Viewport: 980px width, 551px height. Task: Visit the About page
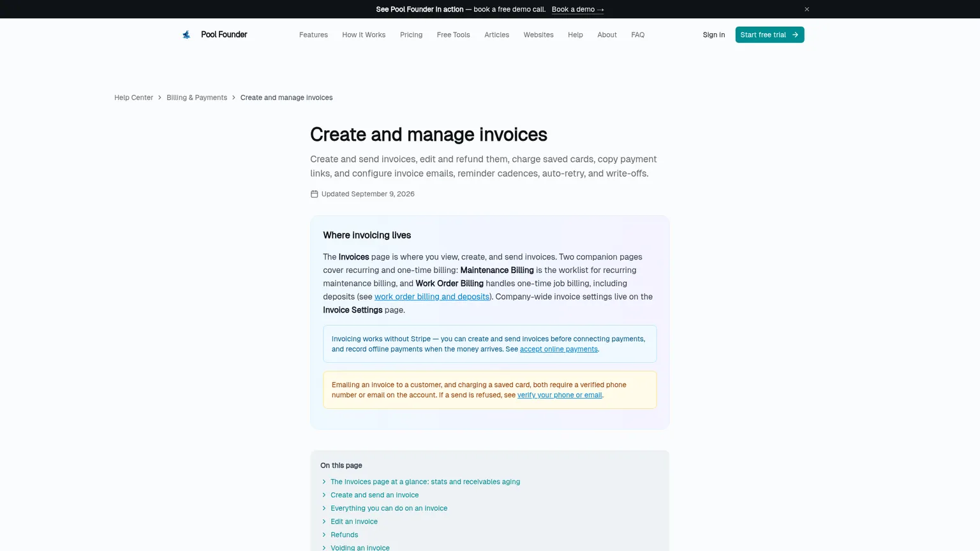click(607, 34)
